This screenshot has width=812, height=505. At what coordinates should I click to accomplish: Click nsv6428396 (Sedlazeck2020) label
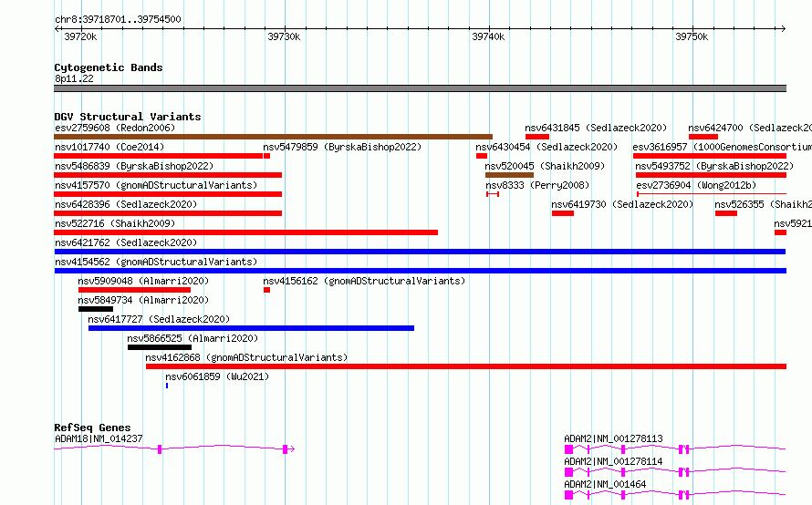[x=126, y=204]
